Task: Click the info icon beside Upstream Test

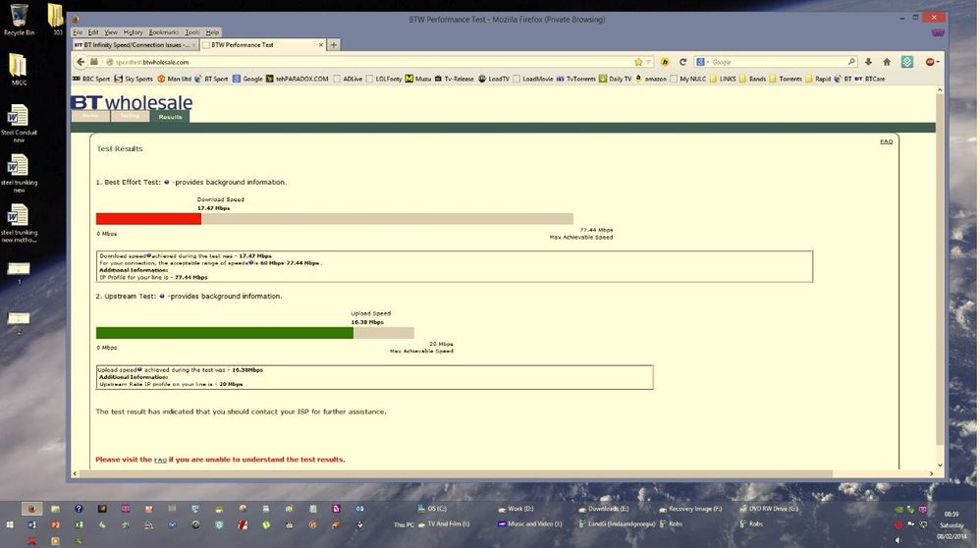Action: click(162, 297)
